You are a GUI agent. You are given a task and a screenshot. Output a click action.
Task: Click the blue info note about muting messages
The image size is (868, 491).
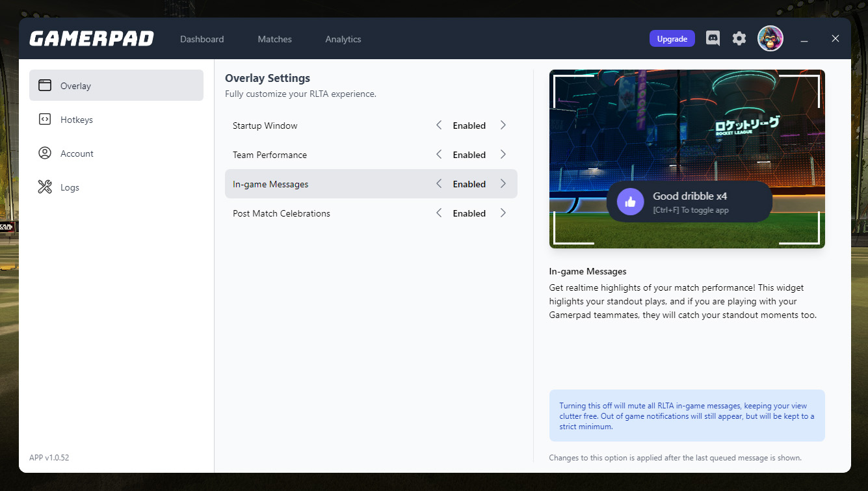pyautogui.click(x=687, y=416)
